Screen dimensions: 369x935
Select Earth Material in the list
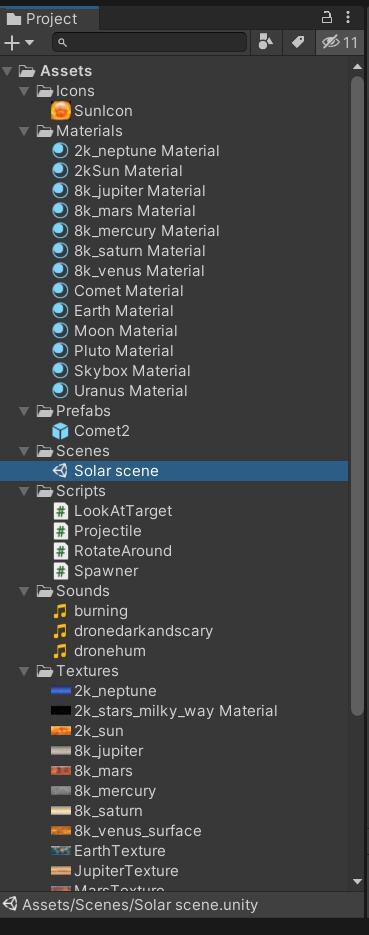(124, 311)
